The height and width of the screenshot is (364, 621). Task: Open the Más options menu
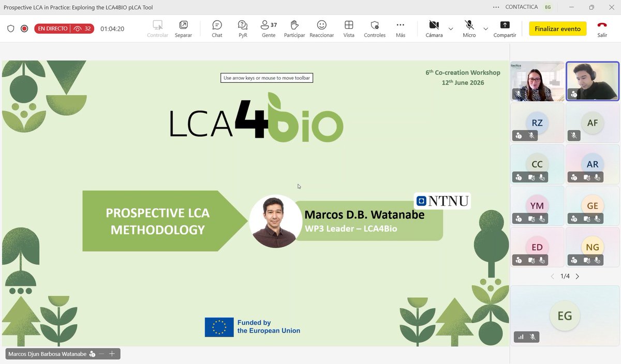401,29
